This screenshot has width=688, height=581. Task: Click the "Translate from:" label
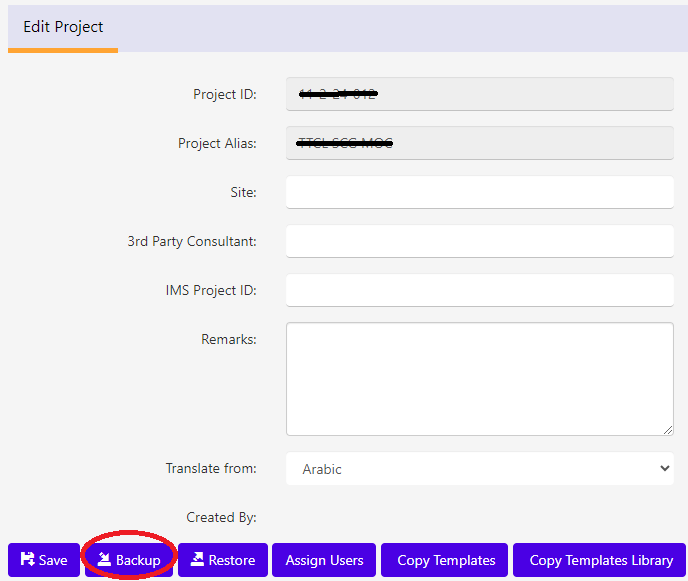pyautogui.click(x=211, y=468)
